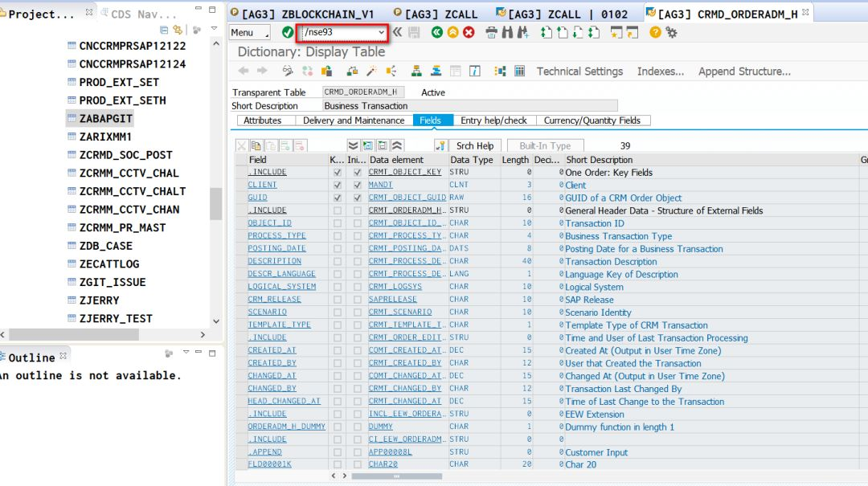Click the yellow Exit icon

[x=452, y=33]
